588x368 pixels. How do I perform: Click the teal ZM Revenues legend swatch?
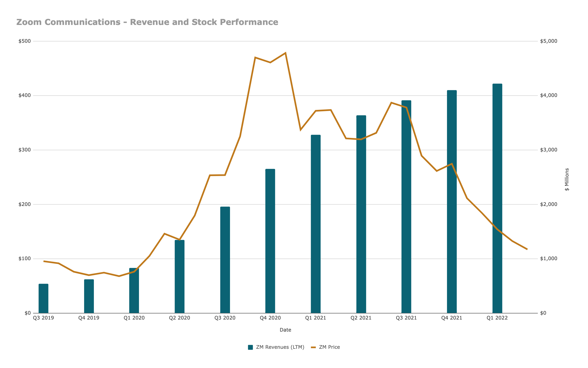point(250,347)
